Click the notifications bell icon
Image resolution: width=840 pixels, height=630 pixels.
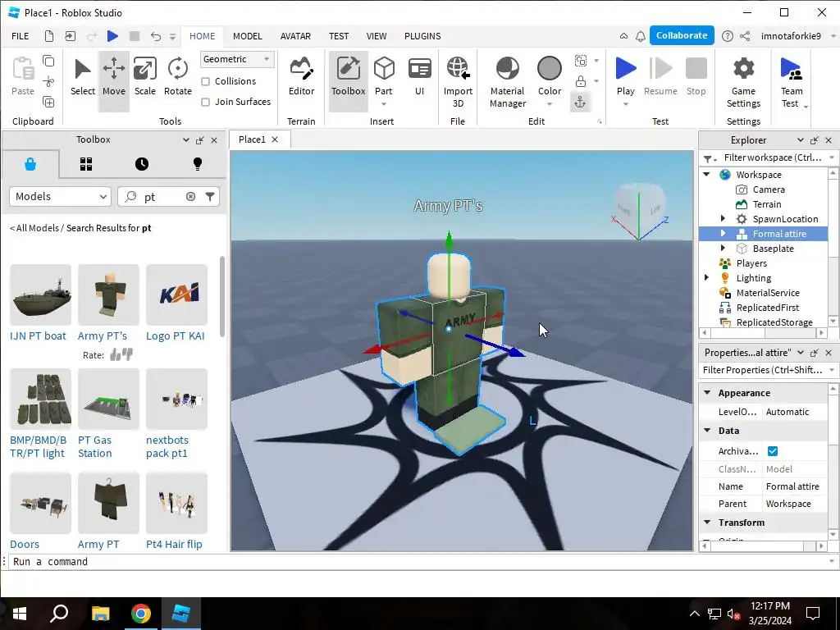640,36
